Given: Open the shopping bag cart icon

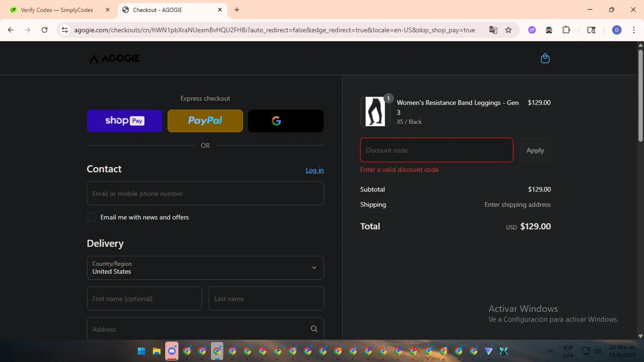Looking at the screenshot, I should tap(545, 58).
